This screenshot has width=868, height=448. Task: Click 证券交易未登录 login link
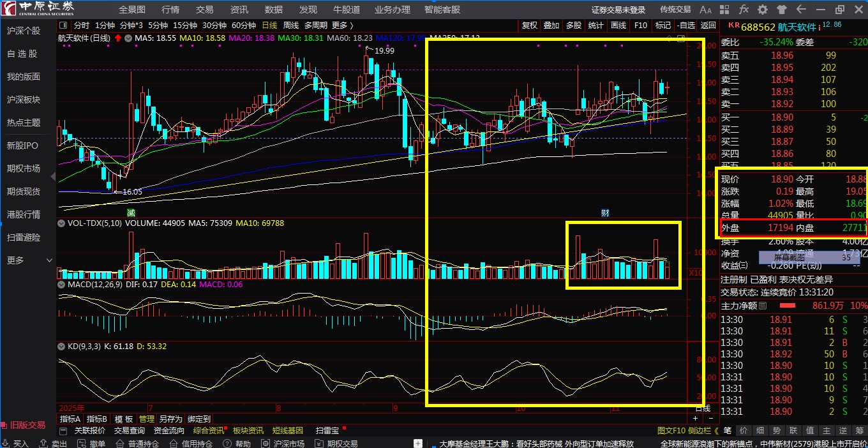click(618, 10)
